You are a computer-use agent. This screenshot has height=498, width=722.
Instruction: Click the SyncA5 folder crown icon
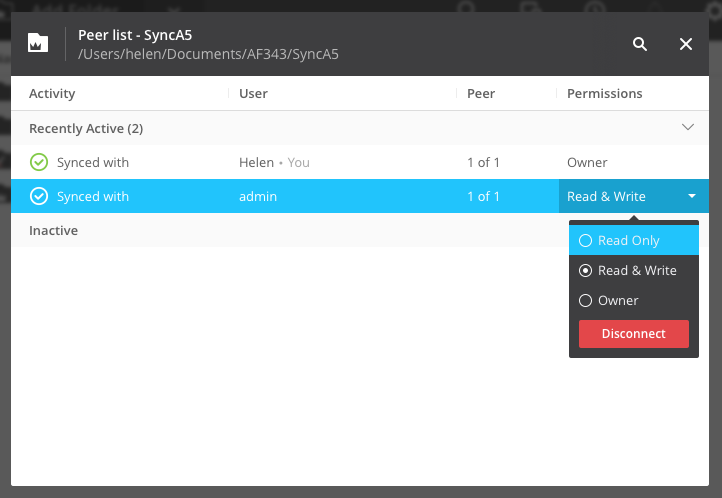tap(38, 43)
